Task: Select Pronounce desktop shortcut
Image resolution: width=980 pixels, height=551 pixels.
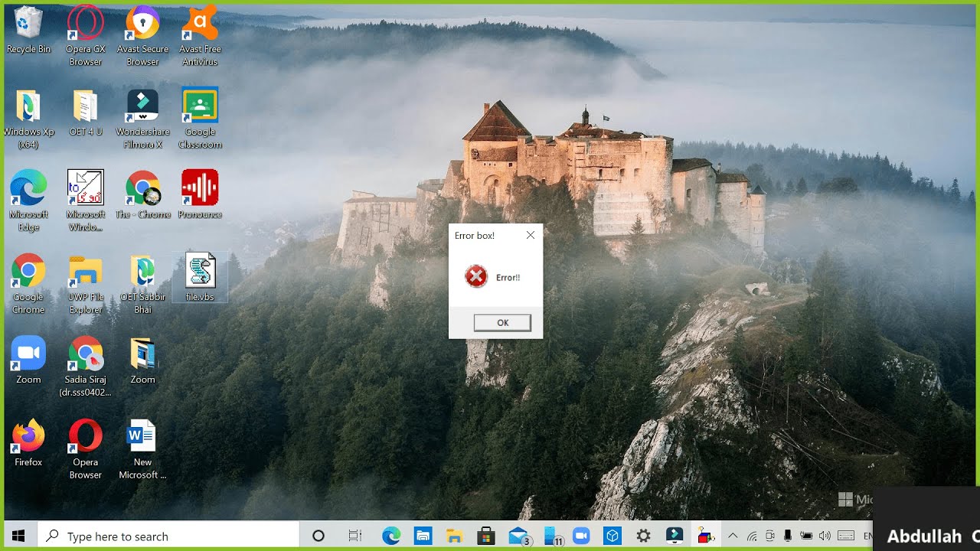Action: [x=200, y=196]
